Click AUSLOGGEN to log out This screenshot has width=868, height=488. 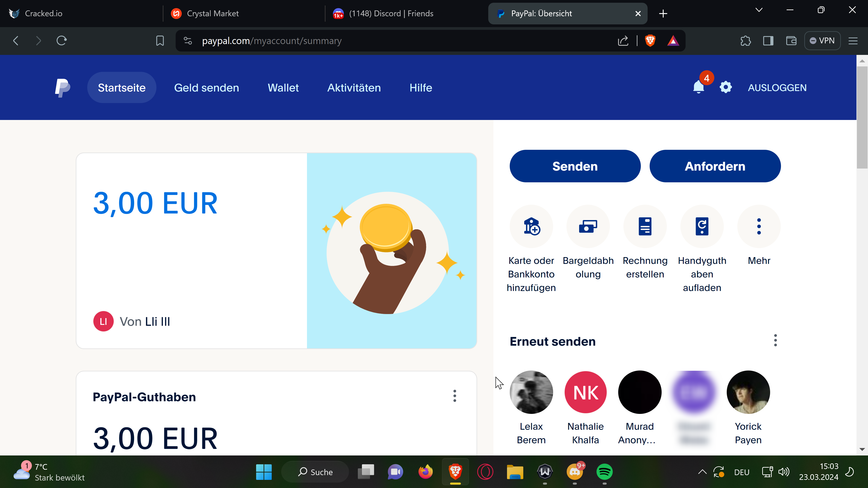click(777, 88)
